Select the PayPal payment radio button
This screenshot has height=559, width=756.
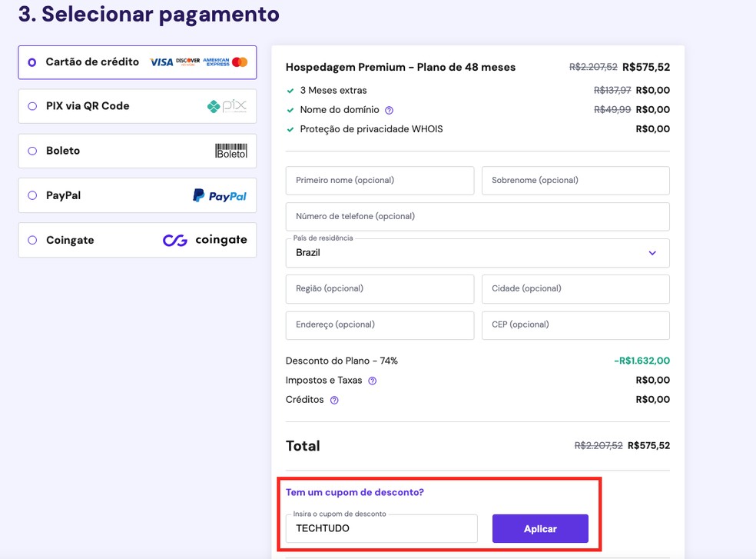[x=30, y=195]
